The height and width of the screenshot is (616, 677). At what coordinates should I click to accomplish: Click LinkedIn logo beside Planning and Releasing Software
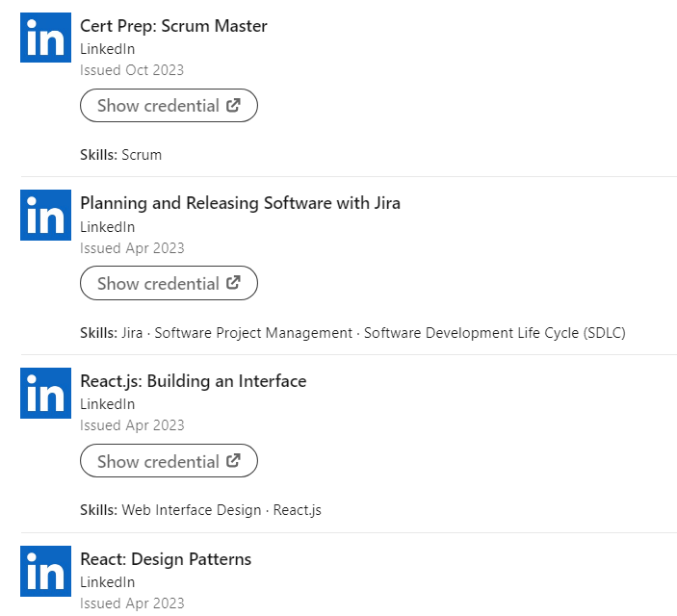pyautogui.click(x=45, y=215)
